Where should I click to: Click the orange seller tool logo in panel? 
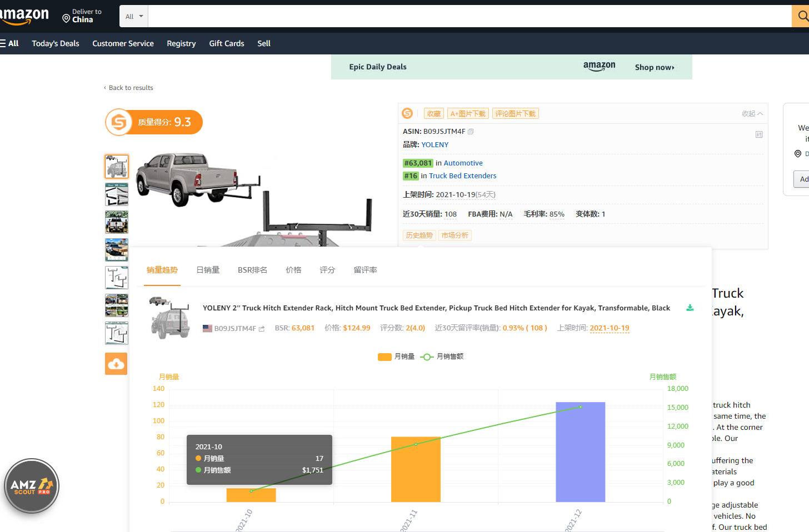click(407, 113)
